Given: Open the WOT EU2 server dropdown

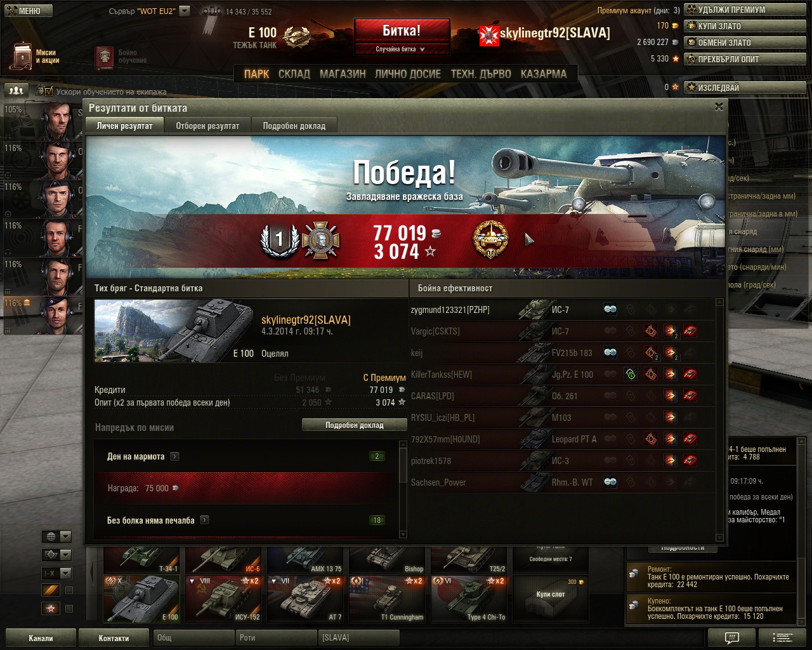Looking at the screenshot, I should (x=184, y=11).
